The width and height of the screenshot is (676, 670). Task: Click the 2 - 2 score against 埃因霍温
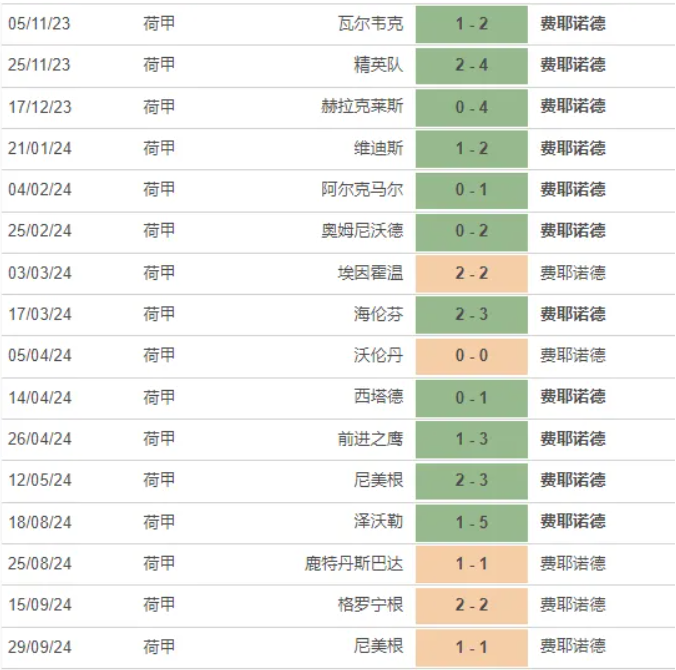[471, 273]
